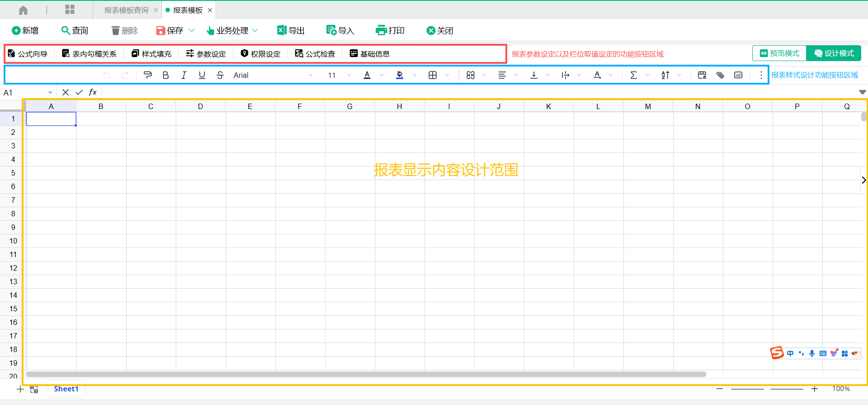Expand the Arial font family dropdown

[x=310, y=75]
